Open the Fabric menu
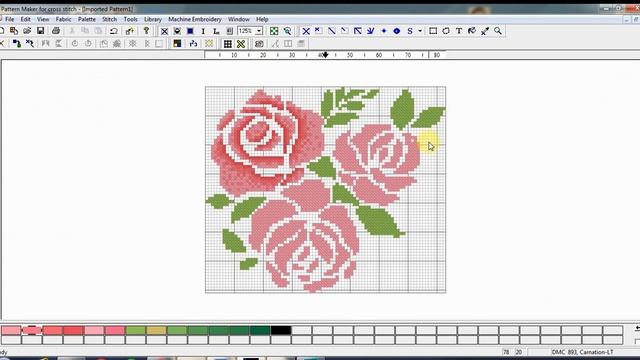Viewport: 640px width, 360px height. 64,19
